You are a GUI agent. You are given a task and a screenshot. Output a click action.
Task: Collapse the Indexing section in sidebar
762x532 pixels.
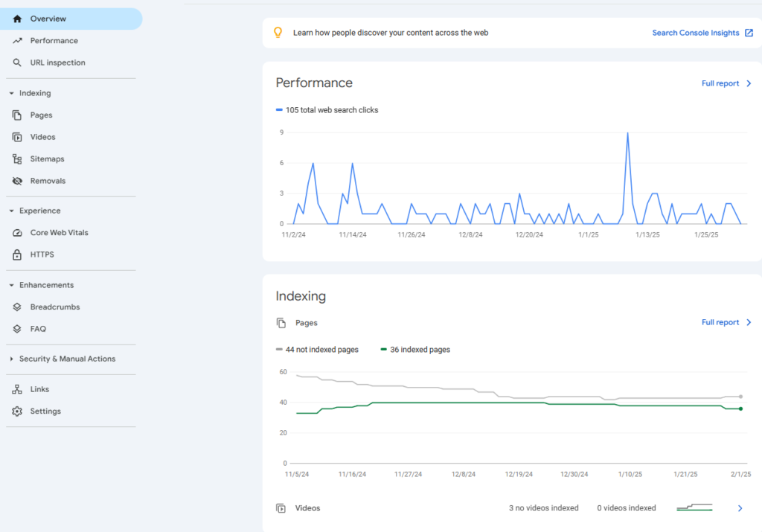[x=11, y=94]
